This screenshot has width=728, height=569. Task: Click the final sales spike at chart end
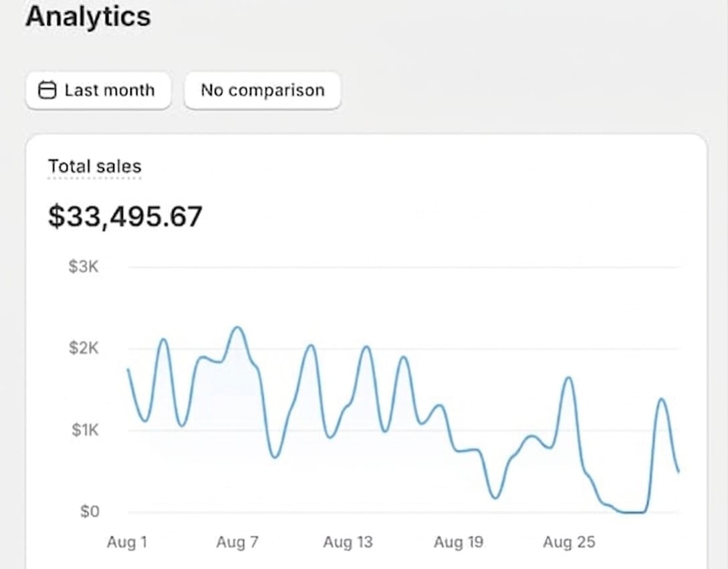click(661, 399)
